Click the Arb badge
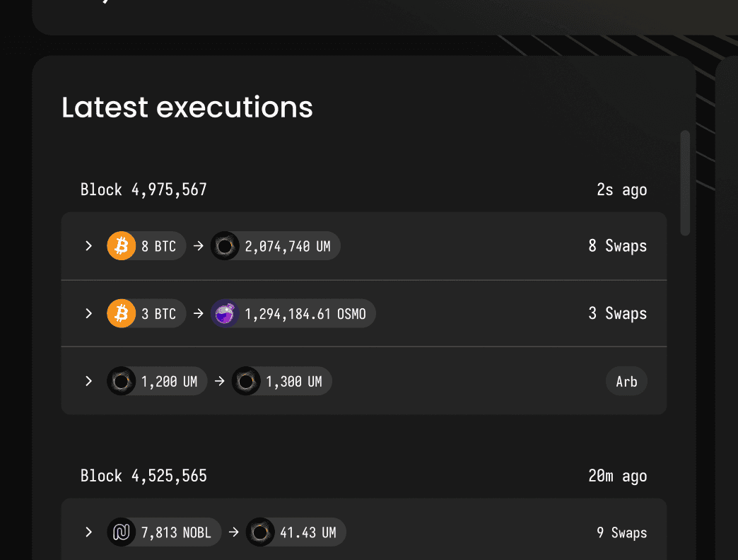 click(x=626, y=381)
